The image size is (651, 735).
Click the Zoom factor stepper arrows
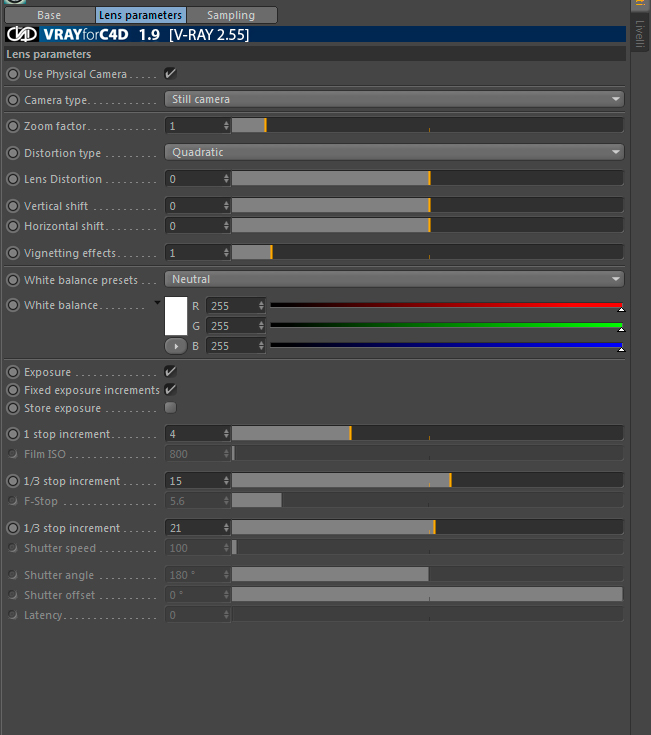pyautogui.click(x=226, y=126)
